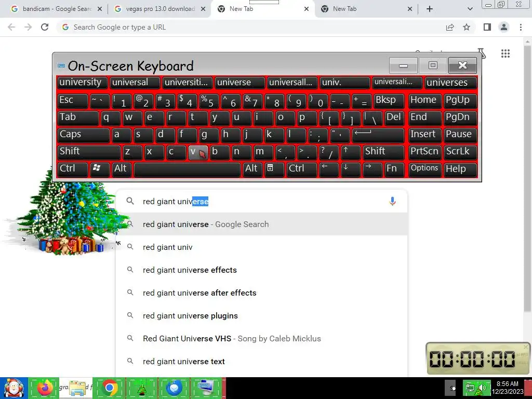Select suggestion 'red giant universe plugins'
The image size is (532, 399).
coord(261,315)
